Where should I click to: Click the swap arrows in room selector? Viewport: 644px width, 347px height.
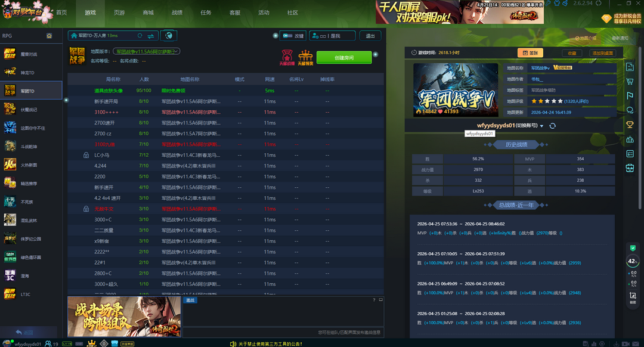(x=152, y=36)
